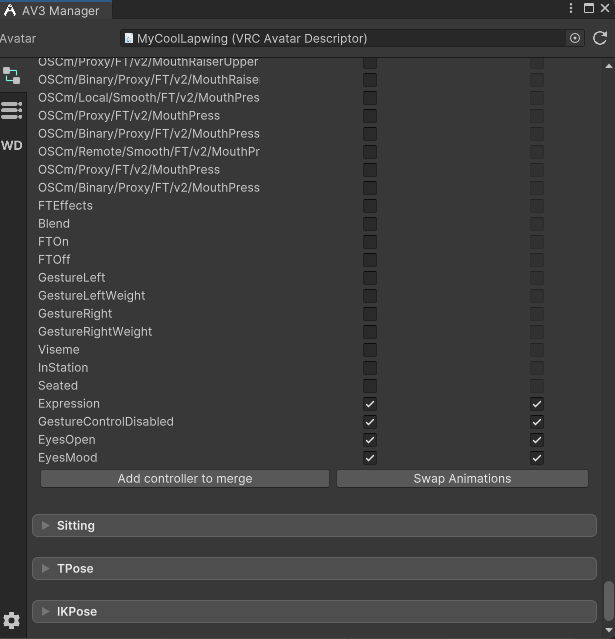The image size is (615, 639).
Task: Click the refresh avatar icon
Action: pyautogui.click(x=600, y=38)
